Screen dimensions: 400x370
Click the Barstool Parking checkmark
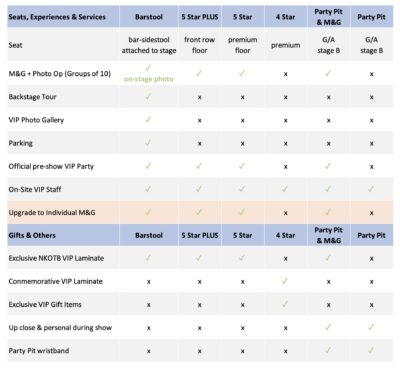click(x=148, y=143)
